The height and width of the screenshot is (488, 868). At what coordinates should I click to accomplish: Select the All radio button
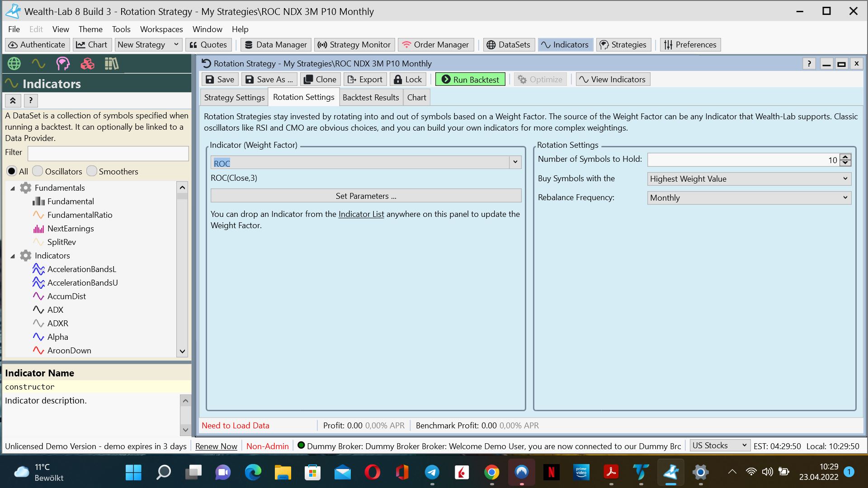pos(12,171)
